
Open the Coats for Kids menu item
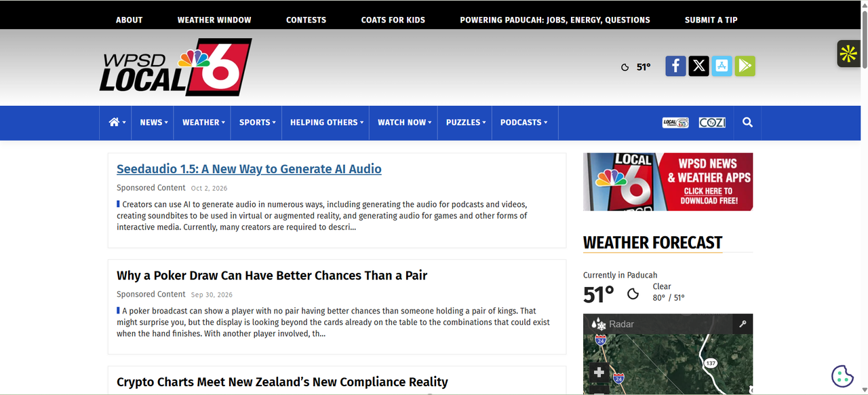tap(393, 20)
